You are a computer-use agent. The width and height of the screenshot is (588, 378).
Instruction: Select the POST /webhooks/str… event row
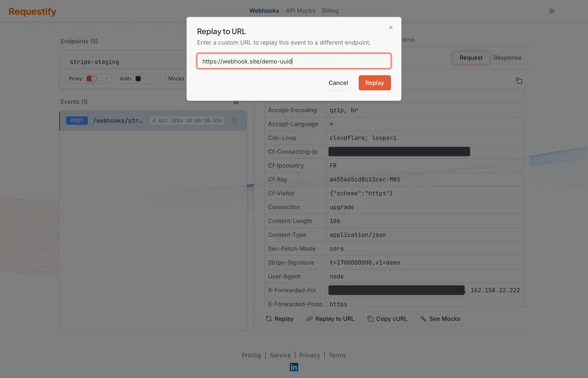click(x=153, y=121)
